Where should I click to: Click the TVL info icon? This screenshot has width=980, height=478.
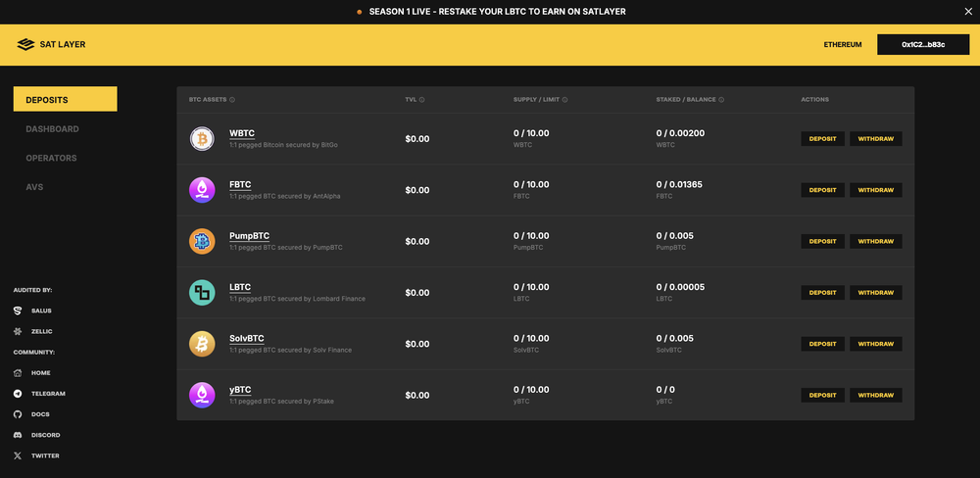(421, 100)
